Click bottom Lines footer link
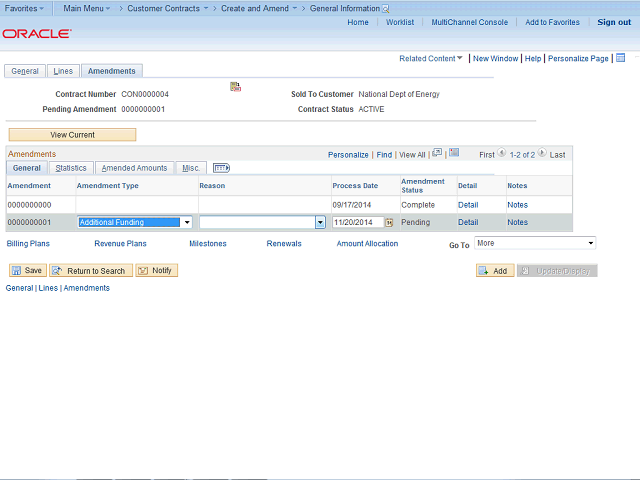This screenshot has width=640, height=480. (48, 288)
